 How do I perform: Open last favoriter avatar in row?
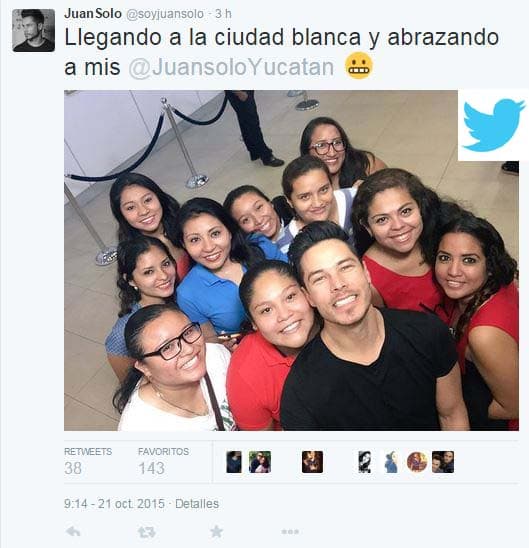click(443, 462)
